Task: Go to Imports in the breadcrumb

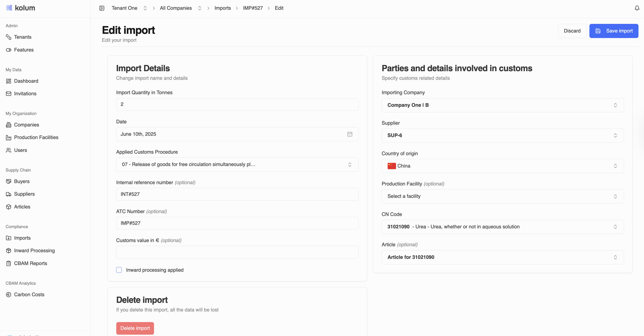Action: [x=223, y=8]
